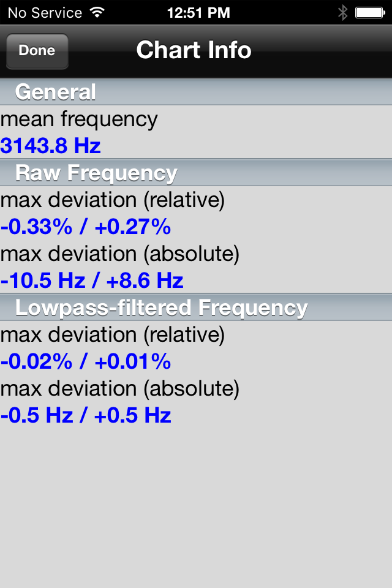The height and width of the screenshot is (588, 392).
Task: Tap the -0.02% / +0.01% value
Action: point(86,361)
